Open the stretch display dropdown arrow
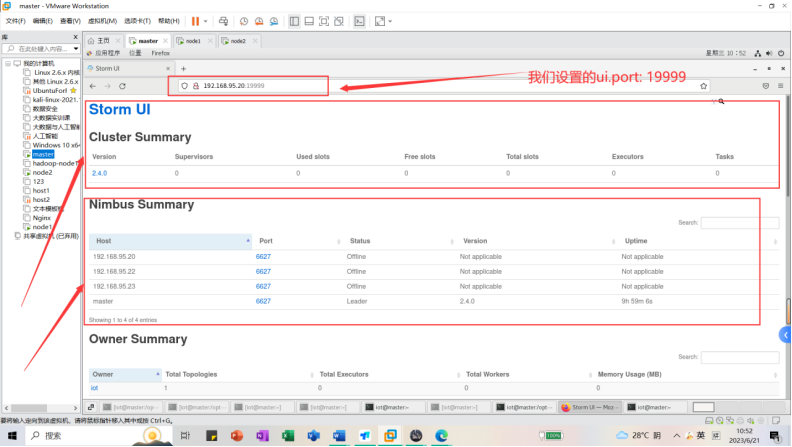Image resolution: width=792 pixels, height=447 pixels. 390,21
